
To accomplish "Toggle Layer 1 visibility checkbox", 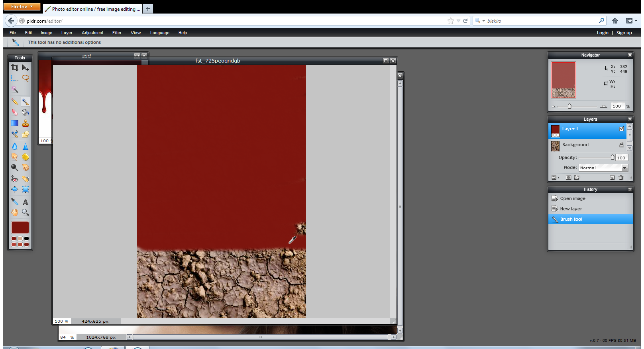I will pos(622,129).
